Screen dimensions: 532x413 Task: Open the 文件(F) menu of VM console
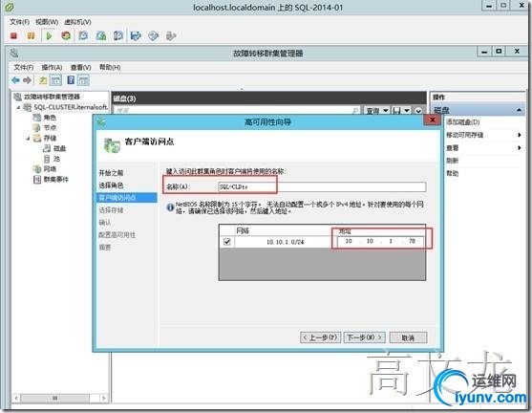19,22
